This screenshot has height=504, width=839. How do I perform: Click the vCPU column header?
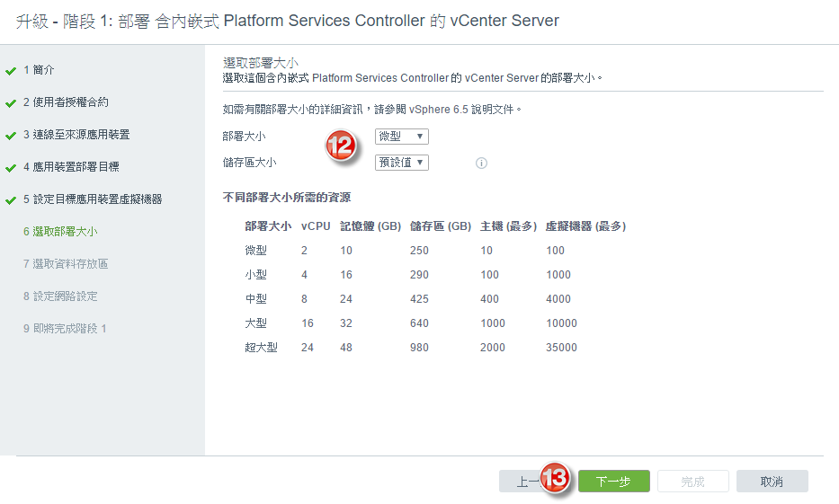pyautogui.click(x=316, y=226)
